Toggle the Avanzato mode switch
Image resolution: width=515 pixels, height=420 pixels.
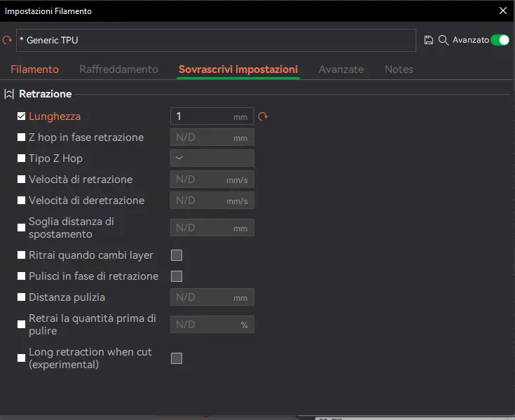pyautogui.click(x=500, y=40)
